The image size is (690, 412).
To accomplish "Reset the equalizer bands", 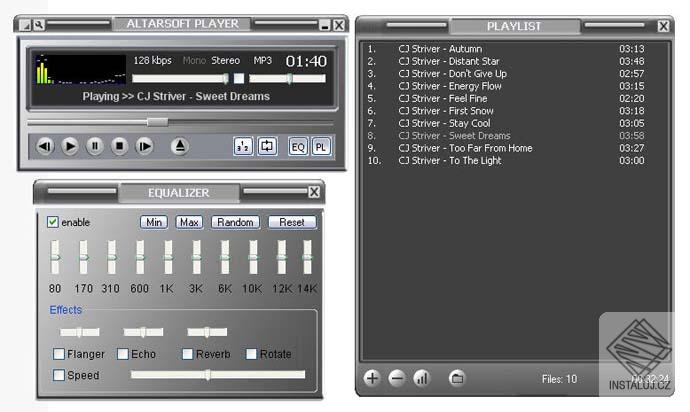I will (292, 222).
